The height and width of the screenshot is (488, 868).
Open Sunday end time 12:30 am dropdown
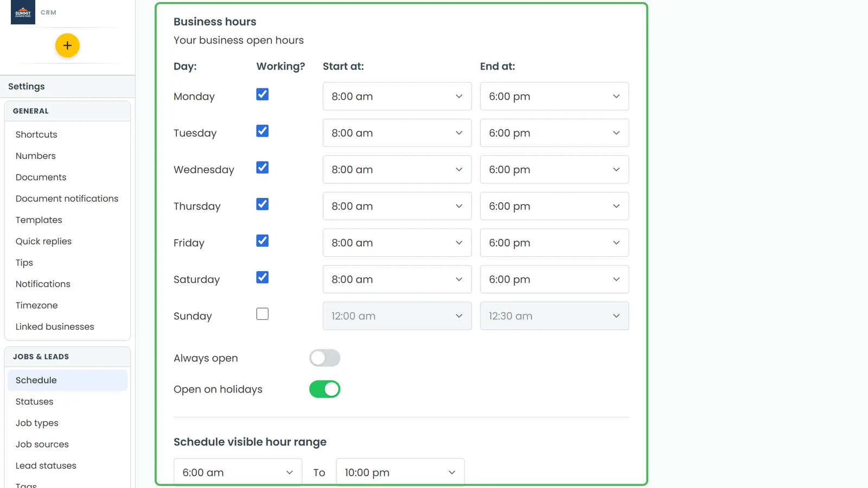554,316
